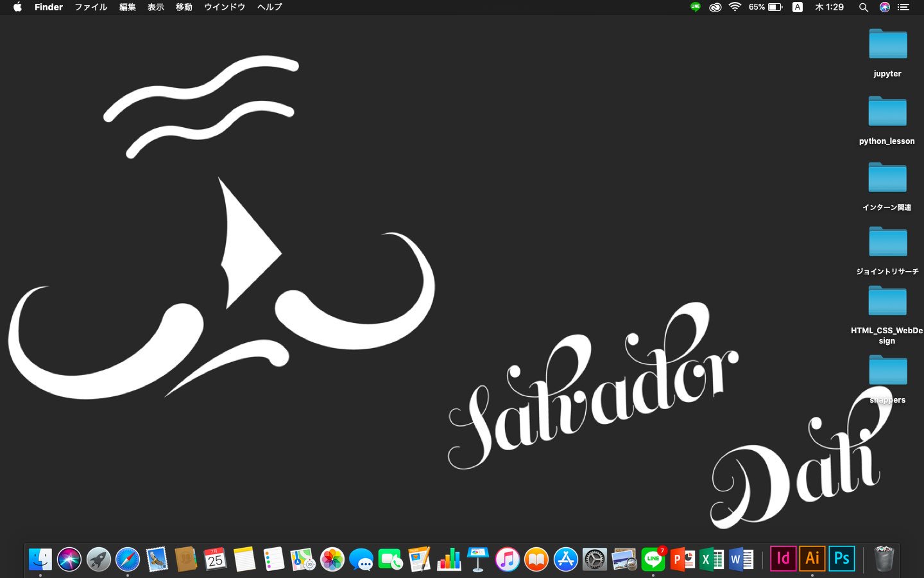Open Spotlight search magnifier
The width and height of the screenshot is (924, 578).
[864, 7]
